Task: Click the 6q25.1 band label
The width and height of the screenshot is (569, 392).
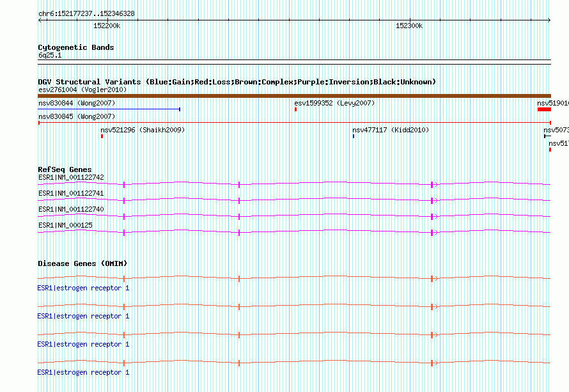Action: coord(50,55)
